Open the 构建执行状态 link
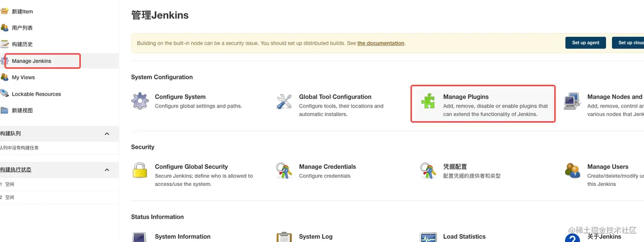 click(x=16, y=169)
